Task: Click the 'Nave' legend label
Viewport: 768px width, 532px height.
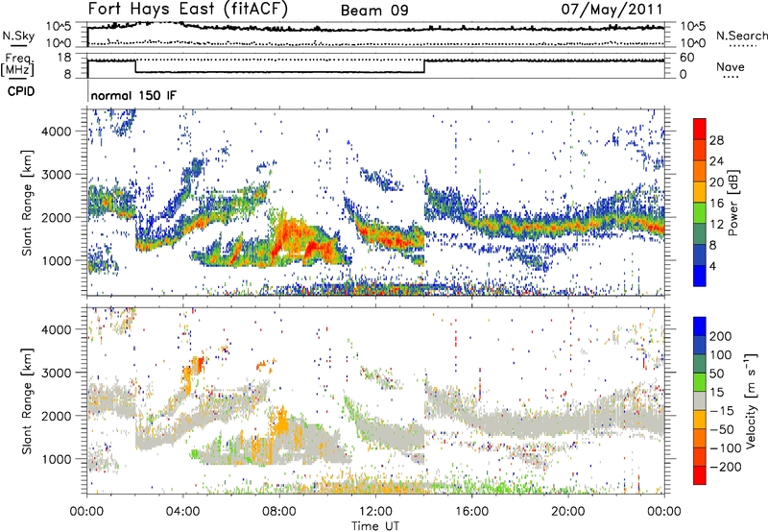Action: click(x=730, y=66)
